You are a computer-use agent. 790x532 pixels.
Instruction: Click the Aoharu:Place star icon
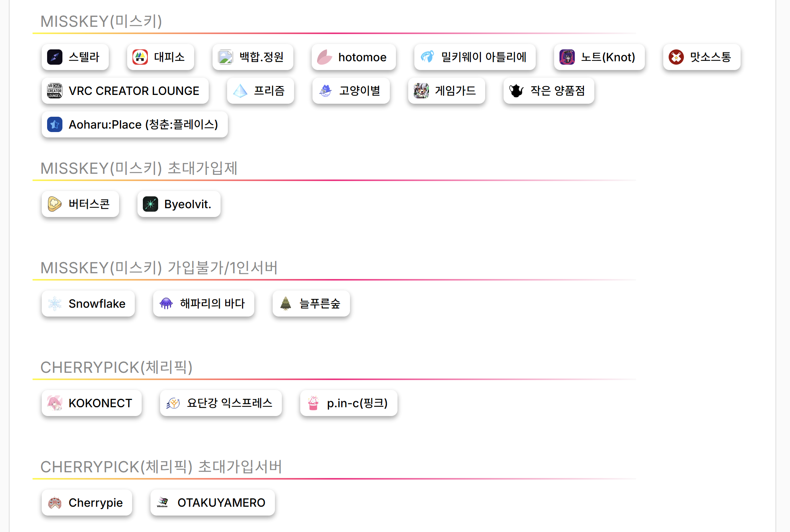click(55, 124)
